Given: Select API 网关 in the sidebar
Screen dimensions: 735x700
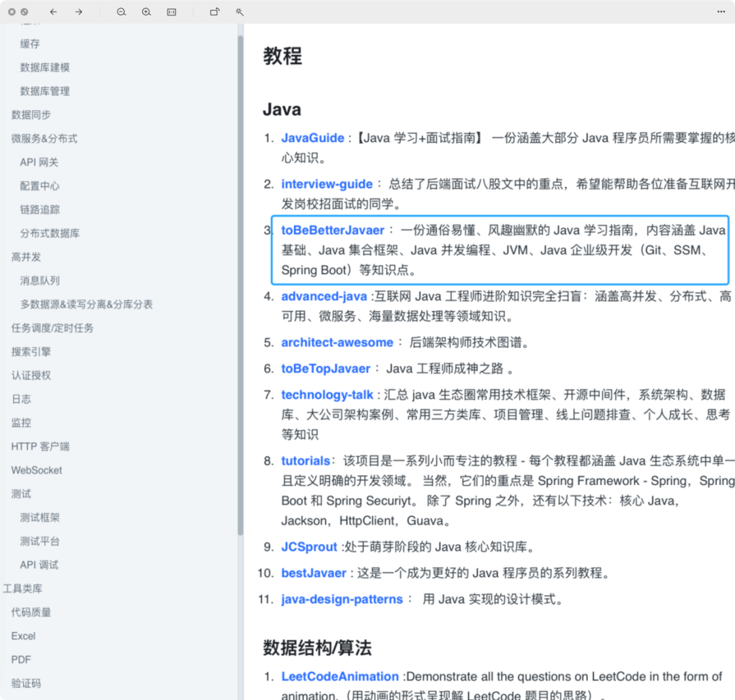Looking at the screenshot, I should pyautogui.click(x=39, y=162).
